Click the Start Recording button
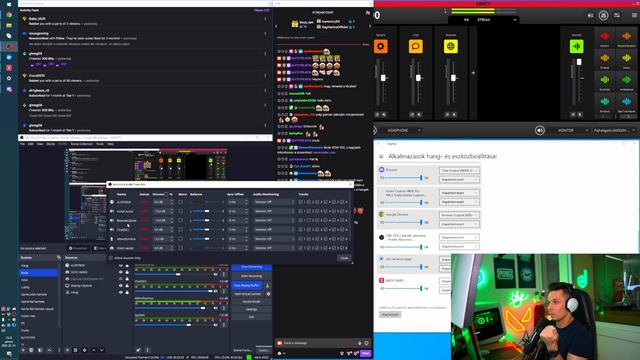Viewport: 640px width, 360px height. [251, 276]
